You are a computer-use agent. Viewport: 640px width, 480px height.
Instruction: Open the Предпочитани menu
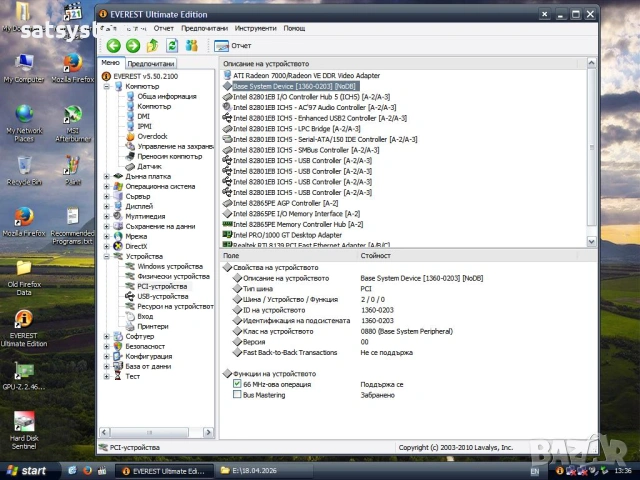pyautogui.click(x=204, y=28)
